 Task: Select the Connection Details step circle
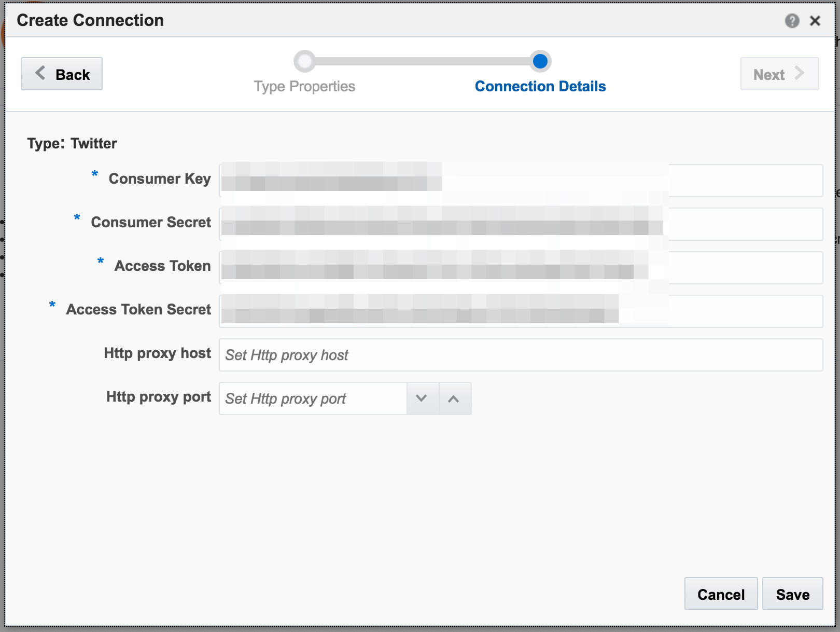pyautogui.click(x=540, y=61)
